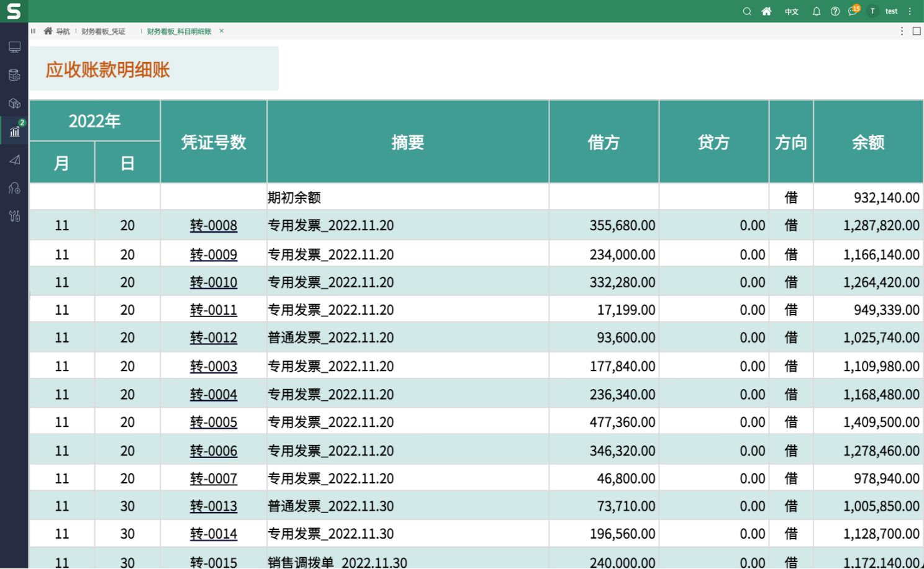Select the 财务看板_科目明细账 tab
The image size is (924, 569).
[x=179, y=32]
